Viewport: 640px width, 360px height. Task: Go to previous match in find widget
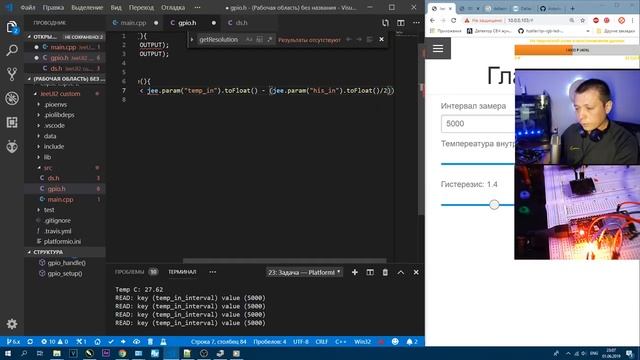pos(349,40)
